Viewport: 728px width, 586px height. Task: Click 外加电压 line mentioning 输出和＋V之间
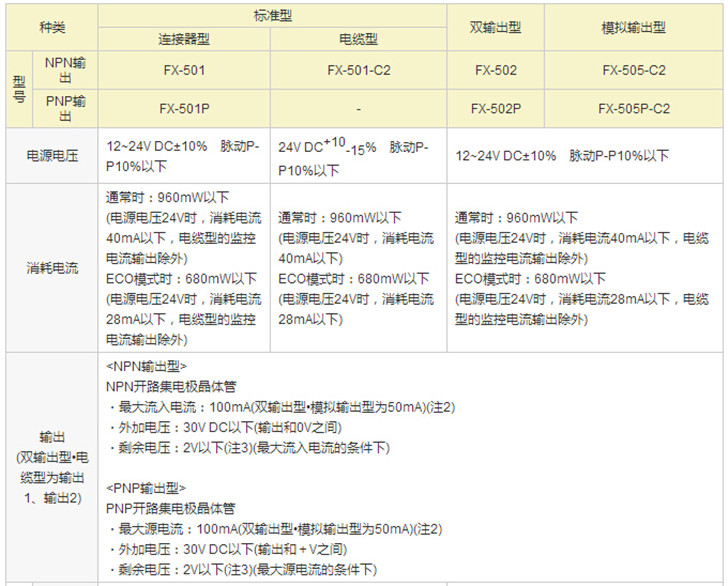228,549
